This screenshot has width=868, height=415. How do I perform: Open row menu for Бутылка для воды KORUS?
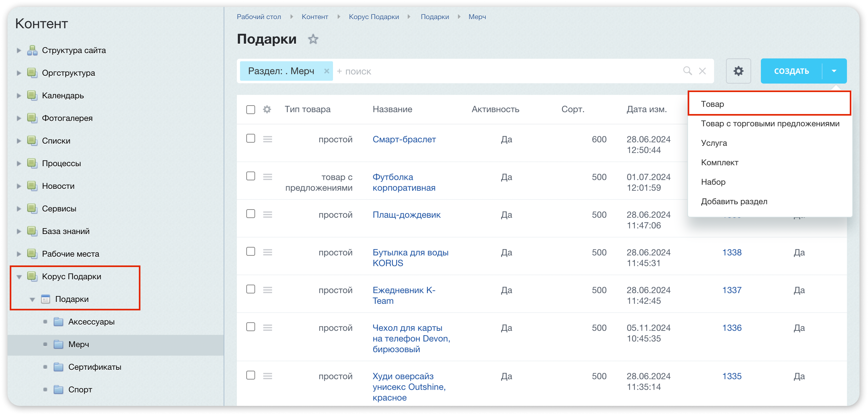tap(267, 252)
